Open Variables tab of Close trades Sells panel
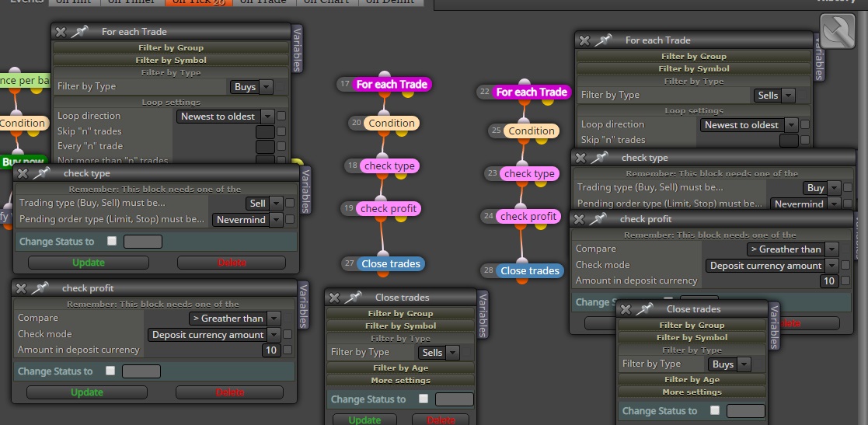 pyautogui.click(x=482, y=315)
